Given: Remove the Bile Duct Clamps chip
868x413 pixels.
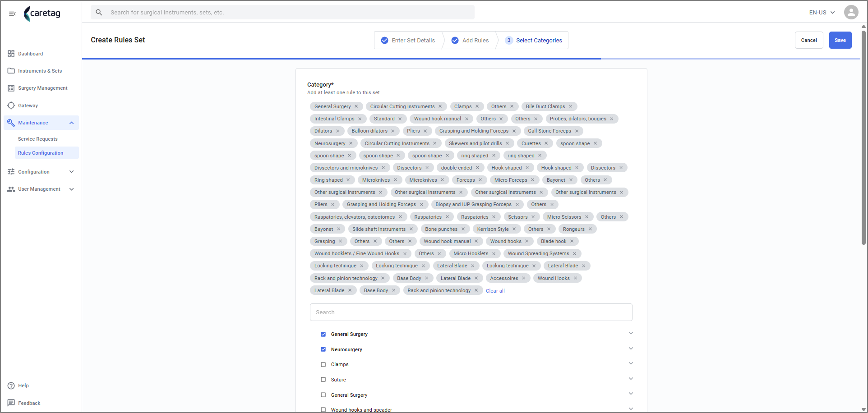Looking at the screenshot, I should (x=570, y=106).
